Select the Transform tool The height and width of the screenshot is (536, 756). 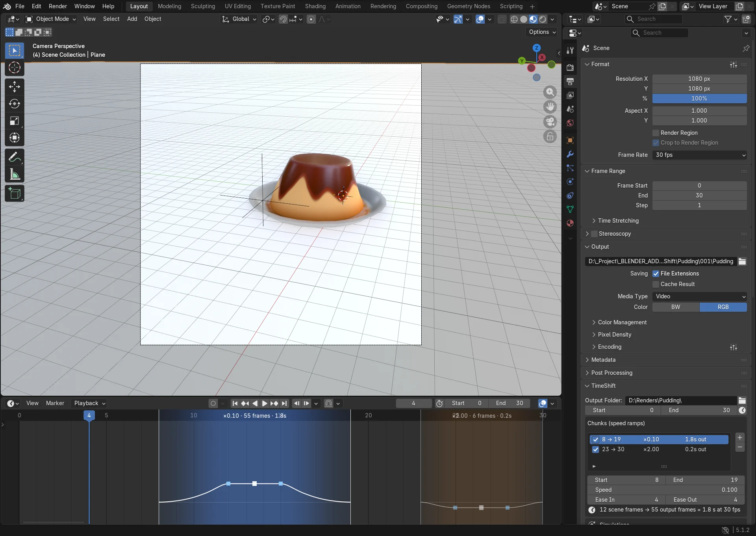[x=15, y=138]
